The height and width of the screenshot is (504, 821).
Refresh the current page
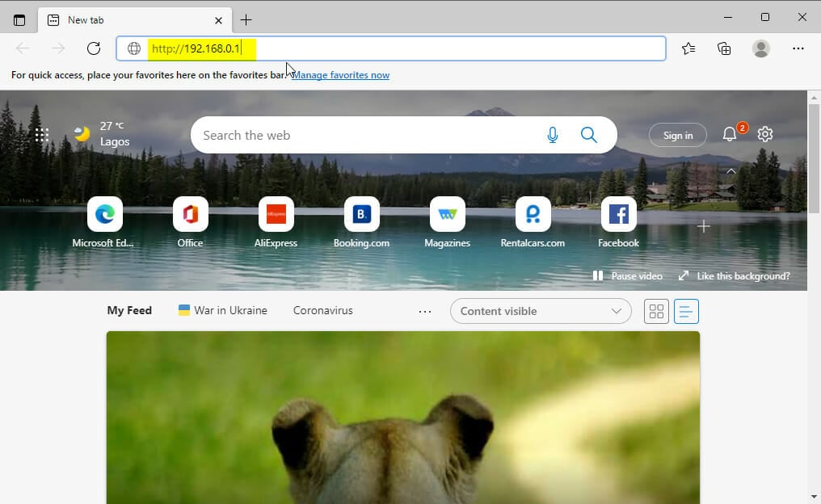click(x=94, y=48)
